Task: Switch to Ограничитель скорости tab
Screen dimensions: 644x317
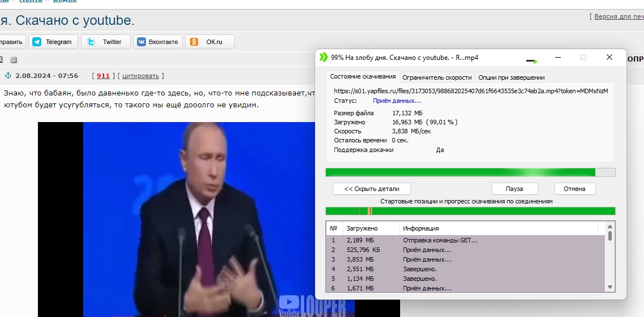Action: click(437, 77)
